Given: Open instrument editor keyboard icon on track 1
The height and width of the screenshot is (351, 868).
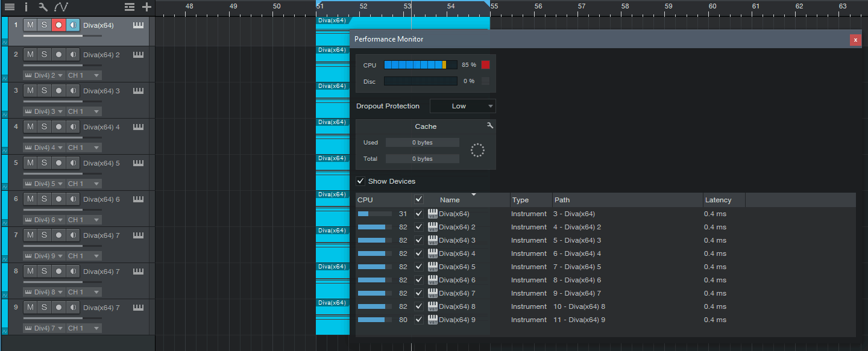Looking at the screenshot, I should (x=139, y=25).
